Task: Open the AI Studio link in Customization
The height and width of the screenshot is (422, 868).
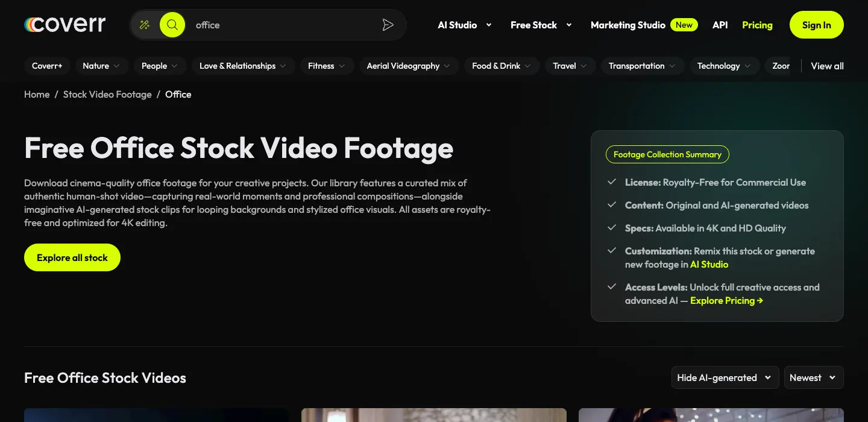Action: tap(709, 264)
